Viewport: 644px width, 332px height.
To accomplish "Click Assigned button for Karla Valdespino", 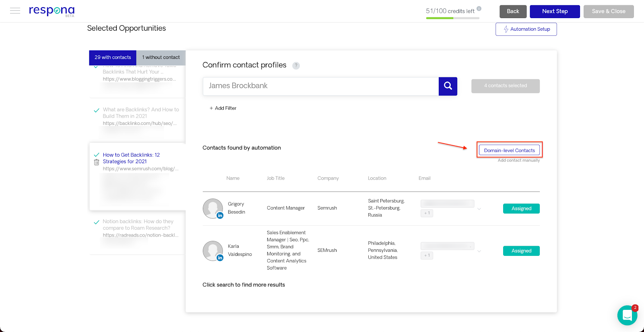I will click(521, 251).
